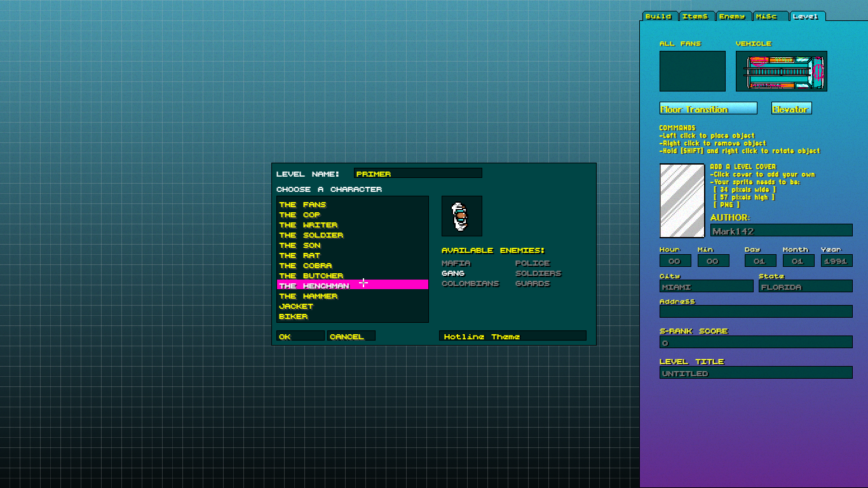Choose THE WRITER character
The image size is (868, 488).
(353, 225)
